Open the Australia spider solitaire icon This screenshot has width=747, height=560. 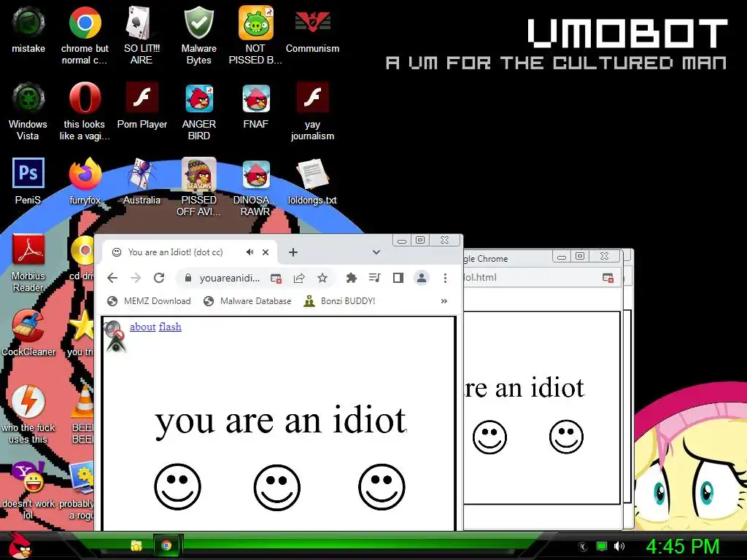tap(142, 182)
